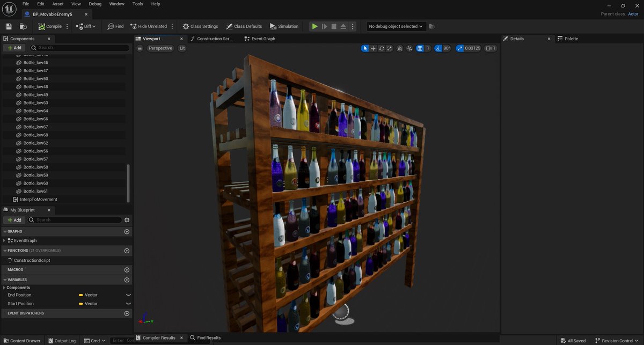Screen dimensions: 644x345
Task: Select Bottle_low50 in the Components list
Action: click(35, 78)
